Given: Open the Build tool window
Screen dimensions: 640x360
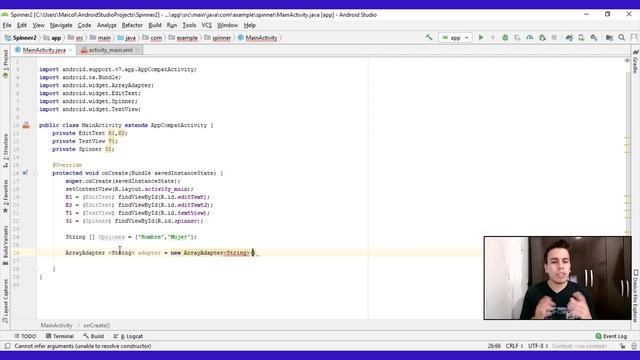Looking at the screenshot, I should coord(93,336).
